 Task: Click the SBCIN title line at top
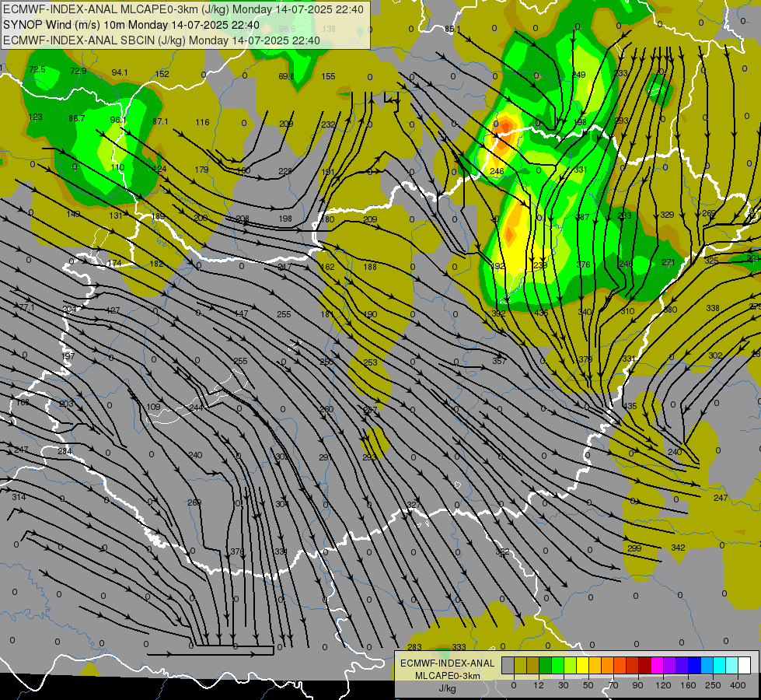pyautogui.click(x=162, y=40)
